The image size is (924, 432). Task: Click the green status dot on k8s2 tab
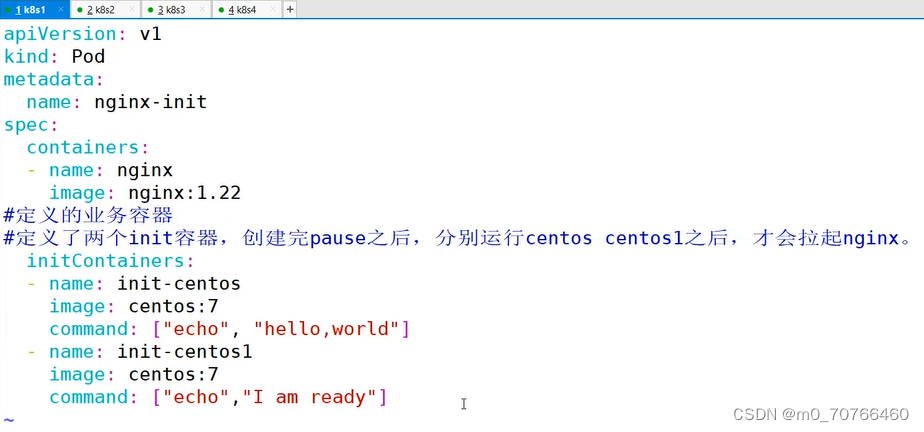pos(80,9)
